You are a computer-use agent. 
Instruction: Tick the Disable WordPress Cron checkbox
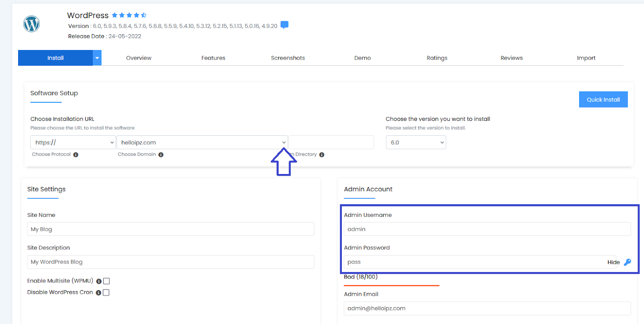pyautogui.click(x=106, y=293)
